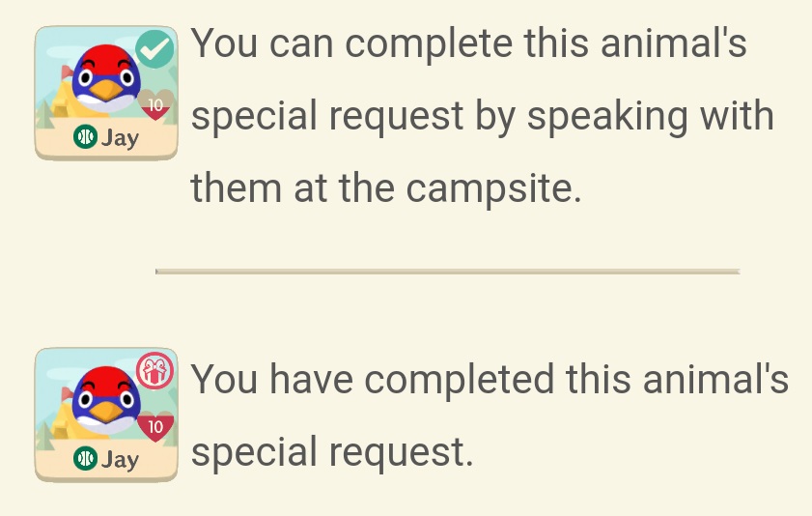Screen dimensions: 812x516
Task: Click the 'Jay' name label on upper card
Action: tap(120, 138)
